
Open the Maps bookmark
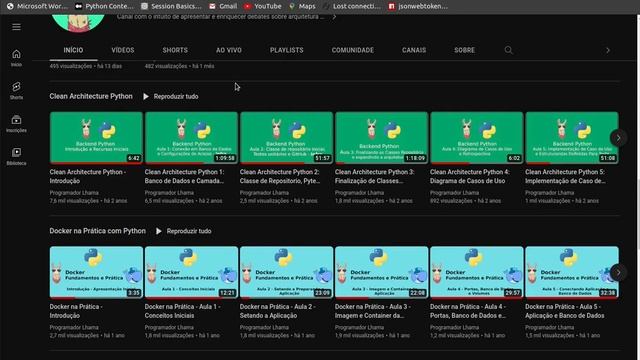pyautogui.click(x=302, y=6)
